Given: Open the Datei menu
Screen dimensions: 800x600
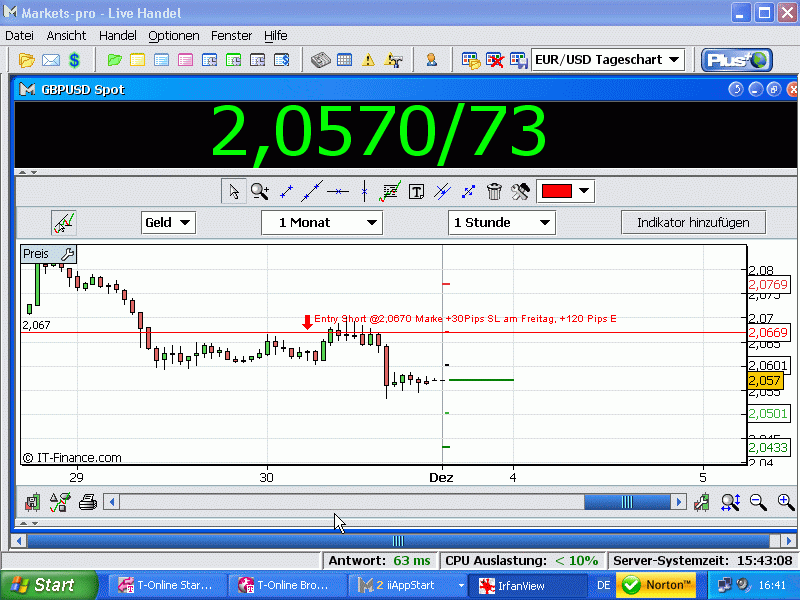Looking at the screenshot, I should click(x=19, y=36).
